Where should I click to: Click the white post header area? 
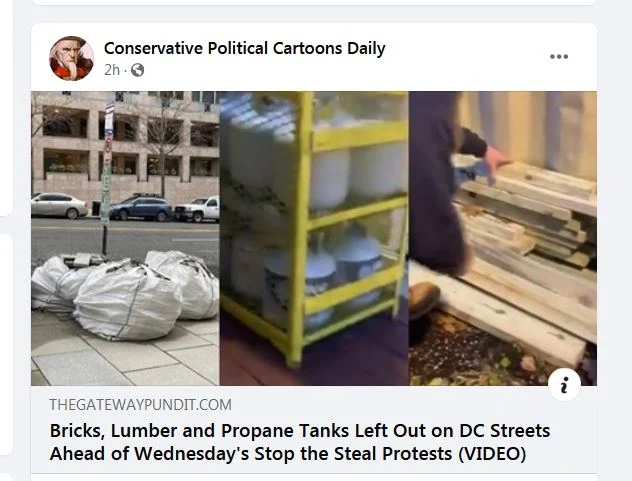(314, 57)
